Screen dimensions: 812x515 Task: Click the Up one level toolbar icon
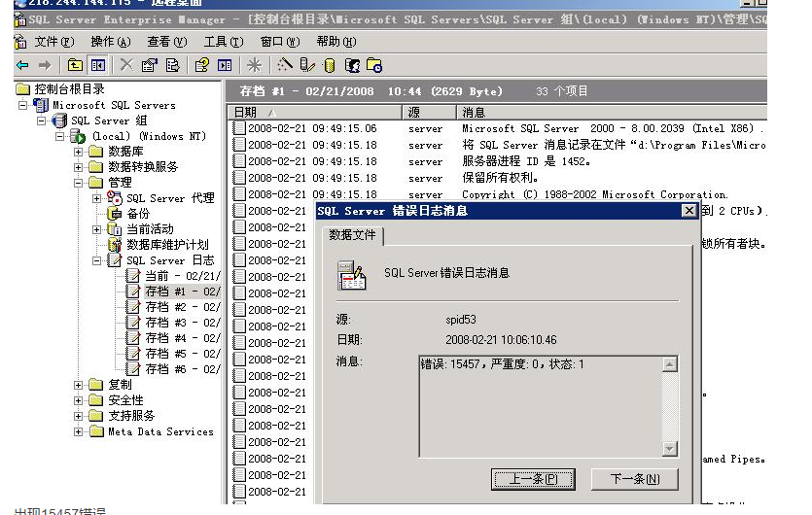tap(75, 65)
